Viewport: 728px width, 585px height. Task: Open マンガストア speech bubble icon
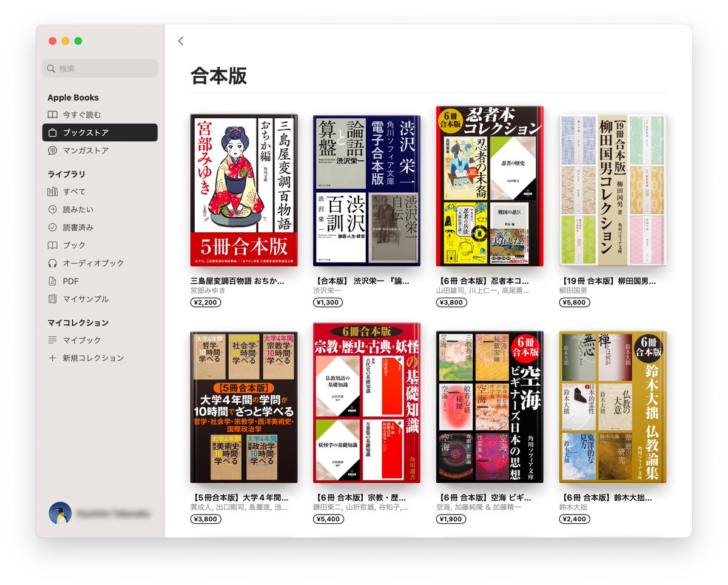click(x=53, y=150)
